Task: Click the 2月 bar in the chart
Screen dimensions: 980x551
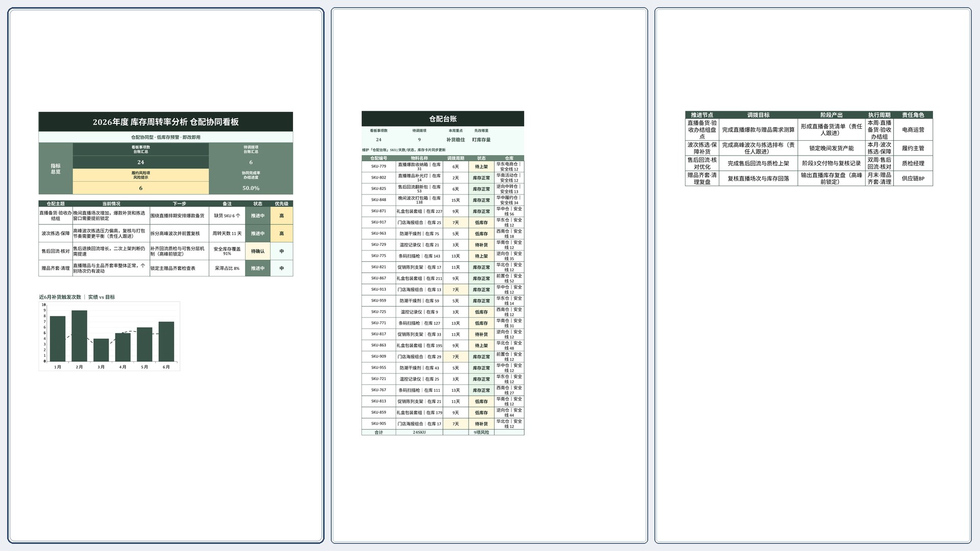Action: point(79,336)
